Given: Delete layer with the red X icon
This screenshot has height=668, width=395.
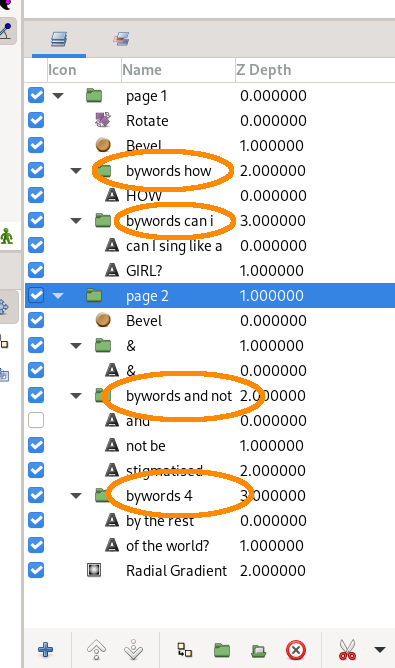Looking at the screenshot, I should point(296,650).
